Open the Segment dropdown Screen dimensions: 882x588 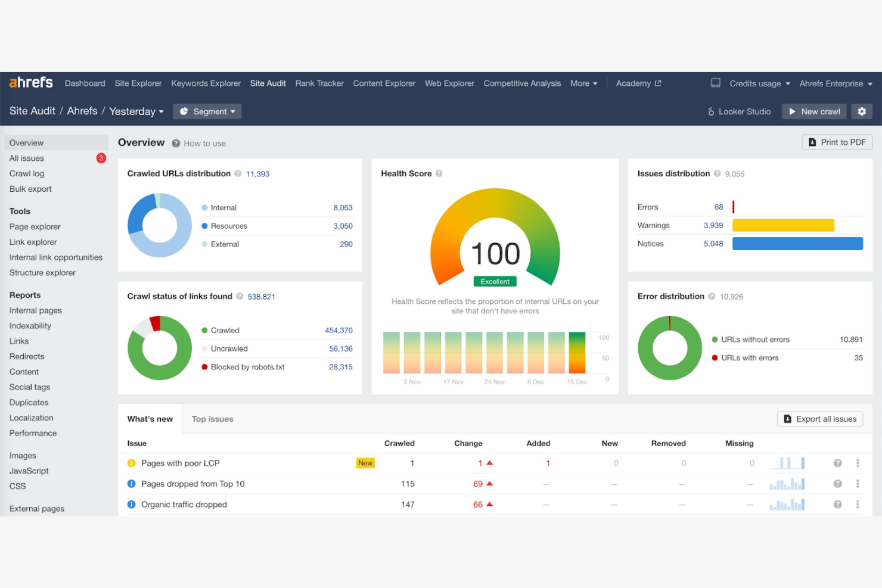click(207, 111)
